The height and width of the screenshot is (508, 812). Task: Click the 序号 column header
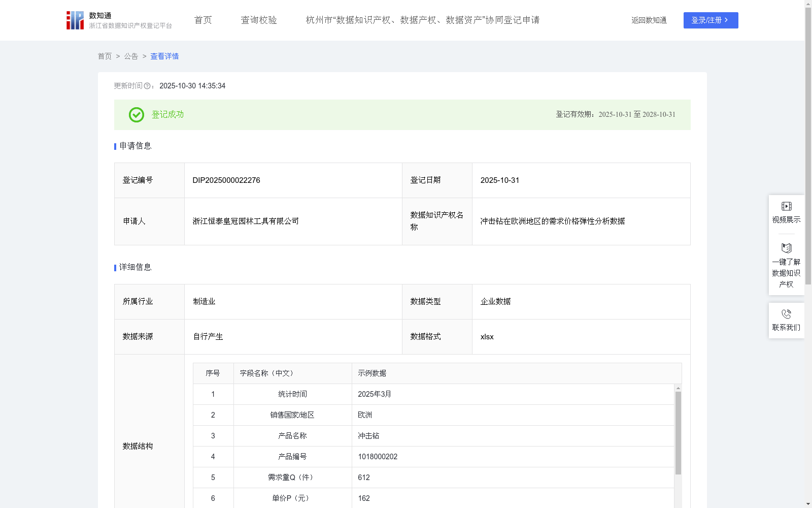point(213,373)
